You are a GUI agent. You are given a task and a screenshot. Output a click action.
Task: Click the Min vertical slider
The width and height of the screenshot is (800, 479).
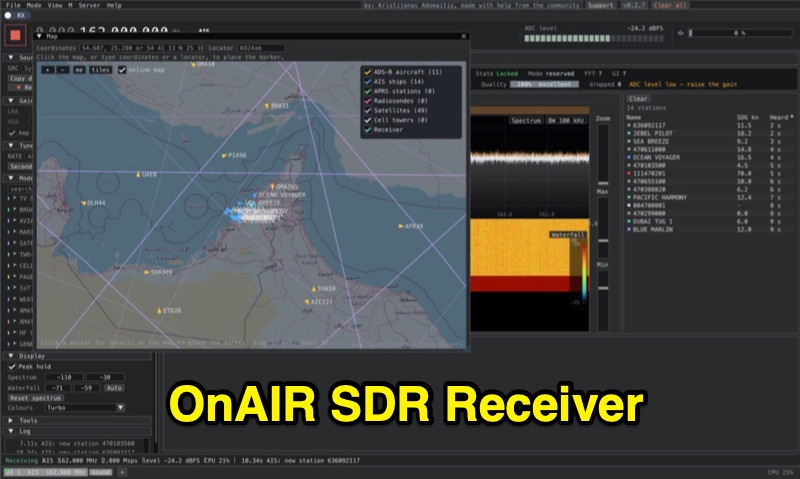click(603, 300)
